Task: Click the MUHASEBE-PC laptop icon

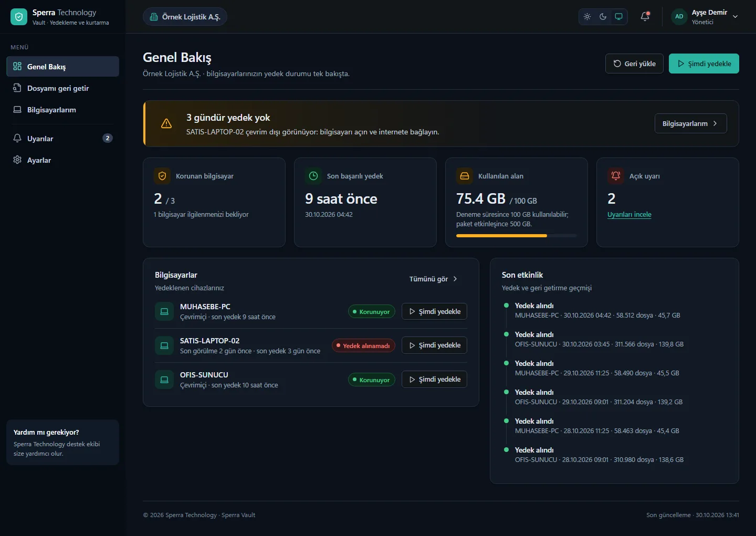Action: [164, 311]
